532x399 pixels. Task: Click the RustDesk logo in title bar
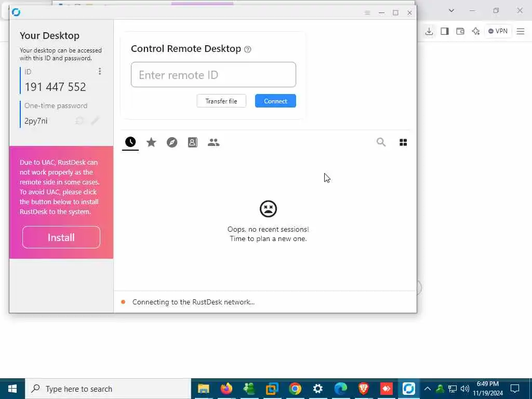16,12
